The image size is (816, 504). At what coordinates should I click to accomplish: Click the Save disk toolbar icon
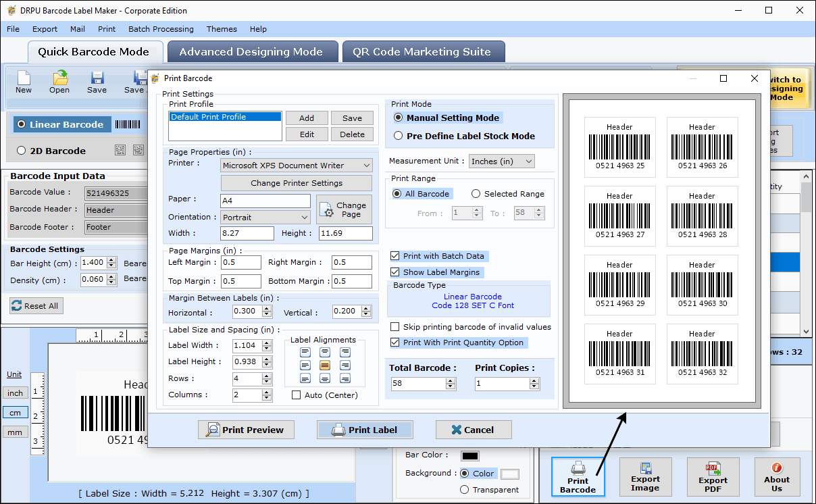[x=97, y=78]
